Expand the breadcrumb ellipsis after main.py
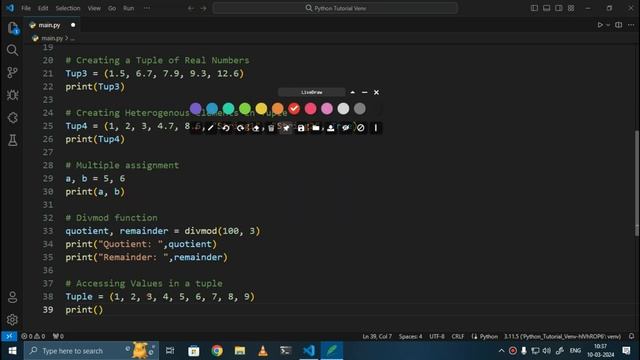Screen dimensions: 640x360 coord(73,38)
